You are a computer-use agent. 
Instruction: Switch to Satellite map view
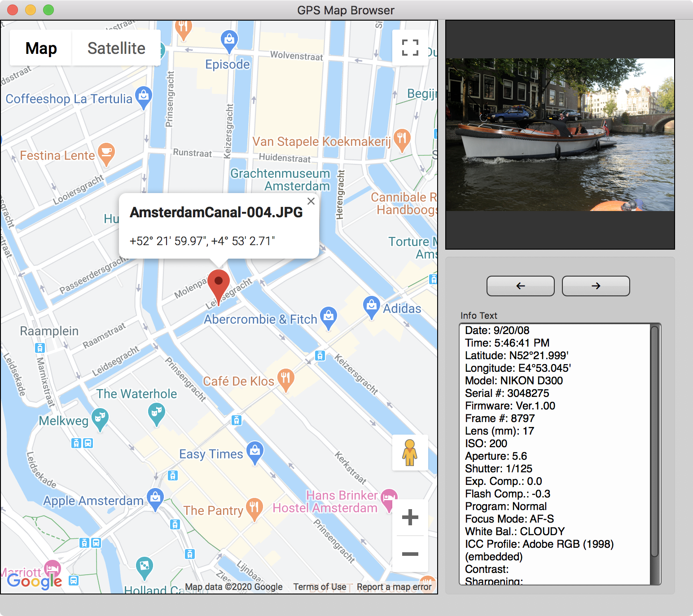click(x=116, y=48)
